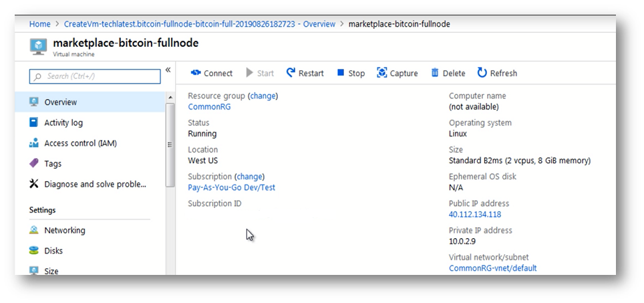This screenshot has width=644, height=303.
Task: Open the Overview menu item
Action: pos(90,102)
